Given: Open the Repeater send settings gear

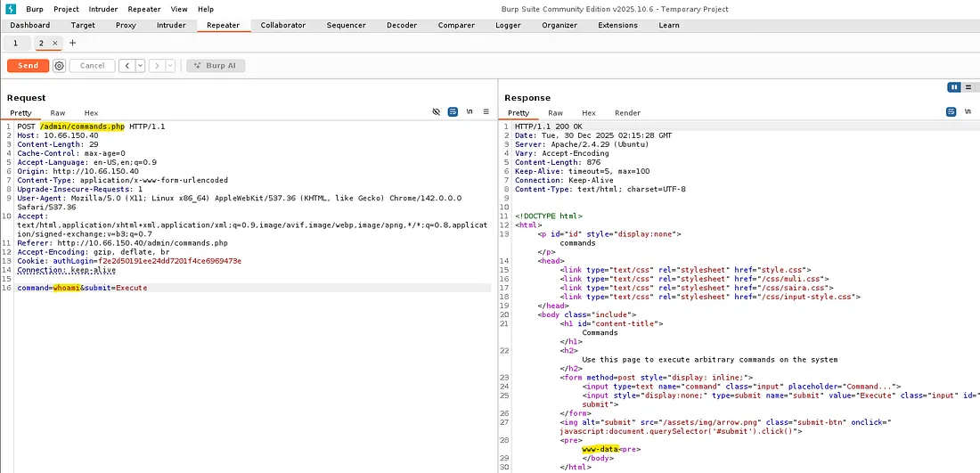Looking at the screenshot, I should point(60,66).
